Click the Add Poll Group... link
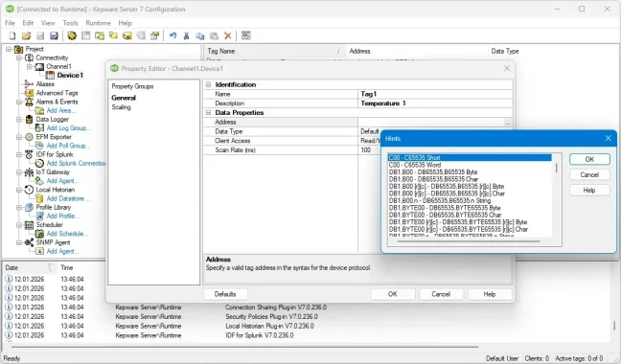Screen dimensions: 621x364 click(x=68, y=146)
